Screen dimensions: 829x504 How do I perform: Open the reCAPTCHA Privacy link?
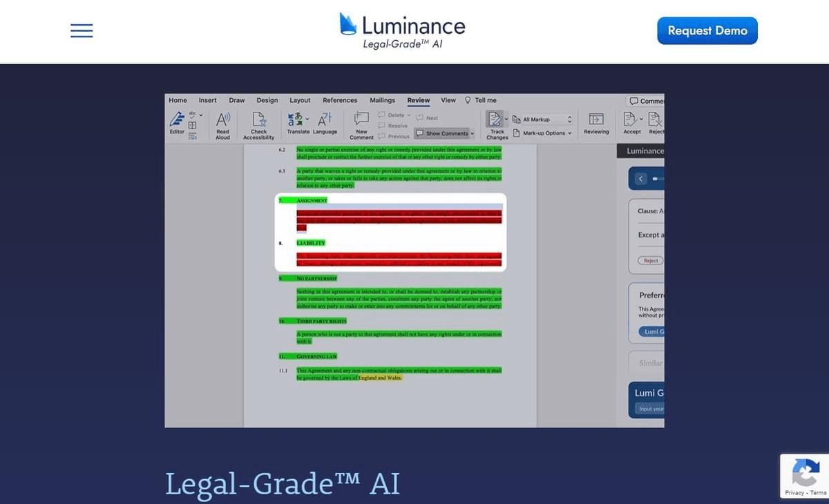click(794, 493)
